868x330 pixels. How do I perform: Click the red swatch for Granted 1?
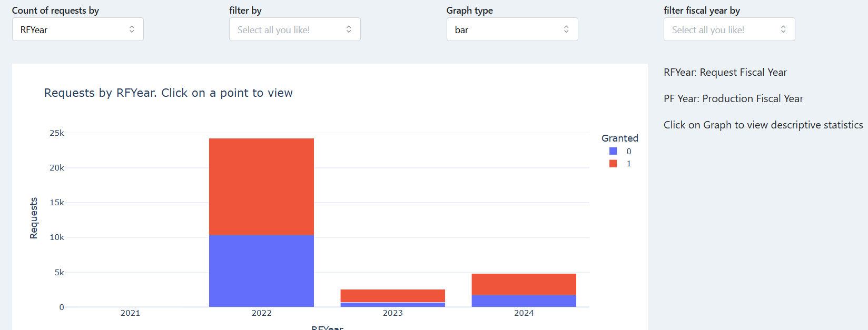613,164
